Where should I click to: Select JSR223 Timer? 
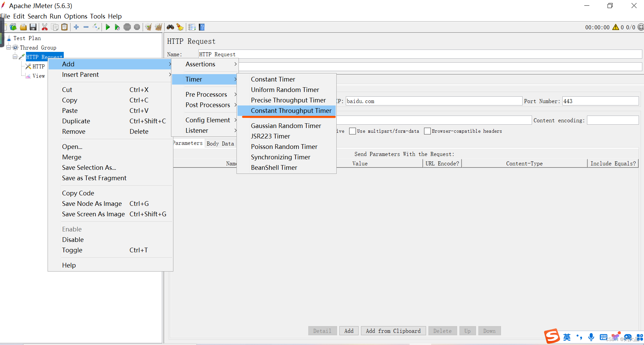pos(287,136)
